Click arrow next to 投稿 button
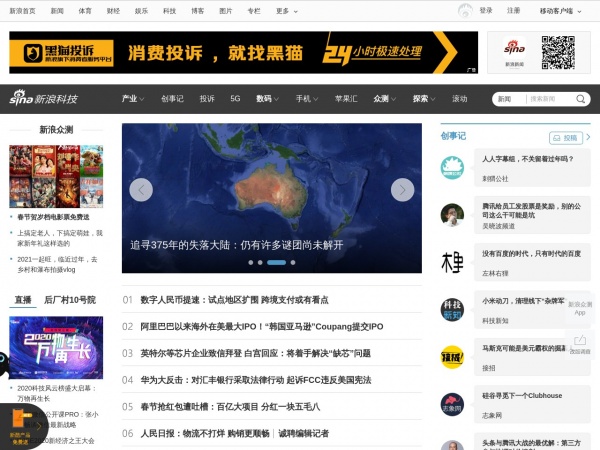Screen dimensions: 600x450 (588, 137)
